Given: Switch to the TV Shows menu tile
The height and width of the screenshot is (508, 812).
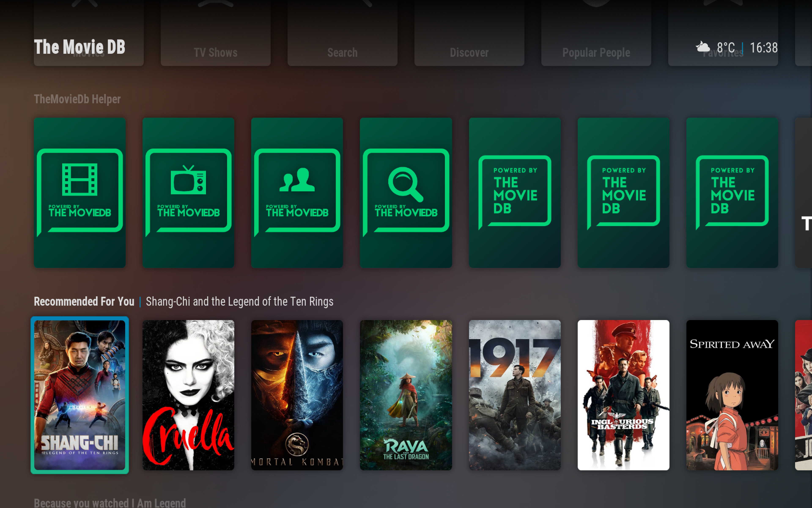Looking at the screenshot, I should click(215, 33).
